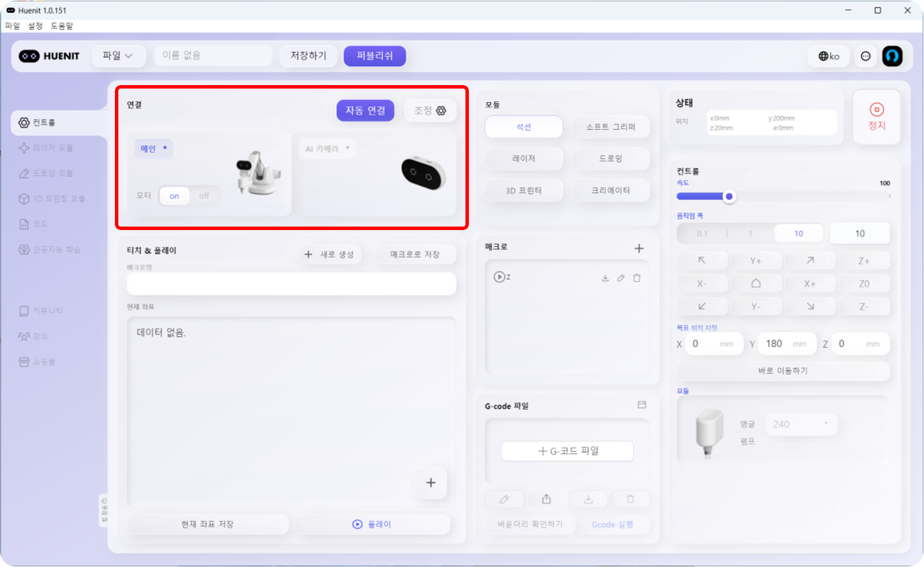Image resolution: width=924 pixels, height=567 pixels.
Task: Click the 속도 speed slider handle
Action: 729,197
